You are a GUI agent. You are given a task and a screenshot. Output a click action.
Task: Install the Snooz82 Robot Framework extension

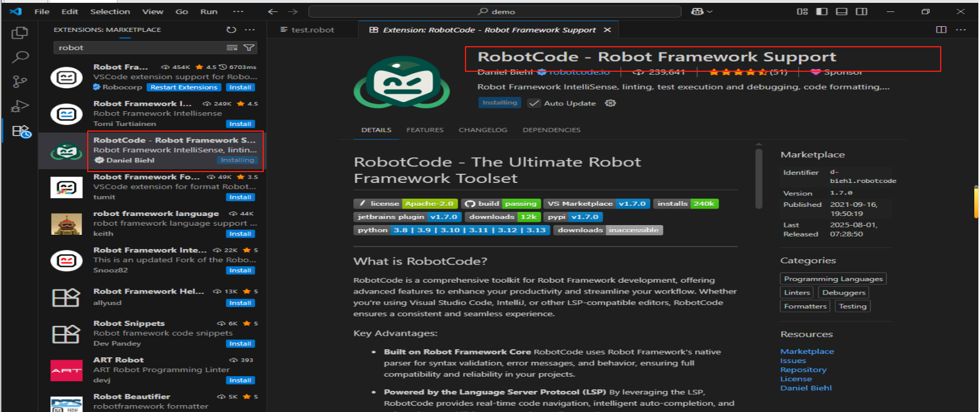click(x=240, y=270)
